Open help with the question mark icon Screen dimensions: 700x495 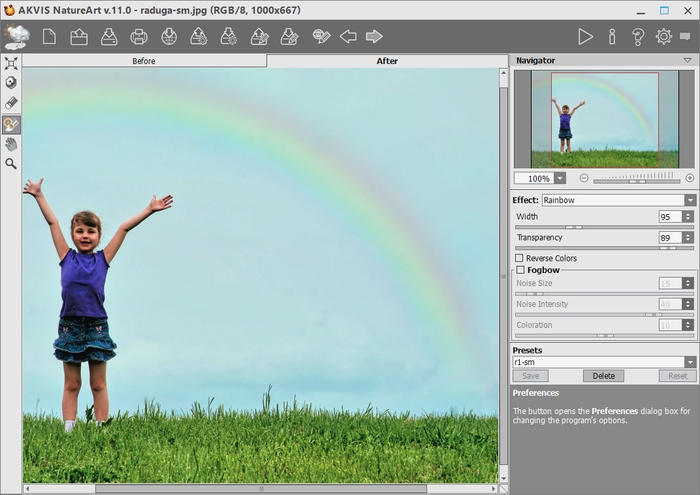[x=638, y=37]
